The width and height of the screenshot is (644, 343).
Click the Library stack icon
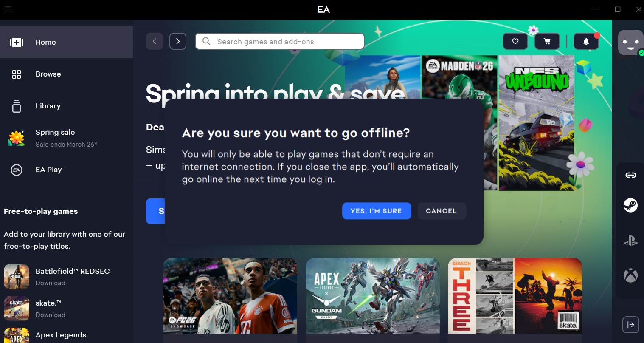17,106
